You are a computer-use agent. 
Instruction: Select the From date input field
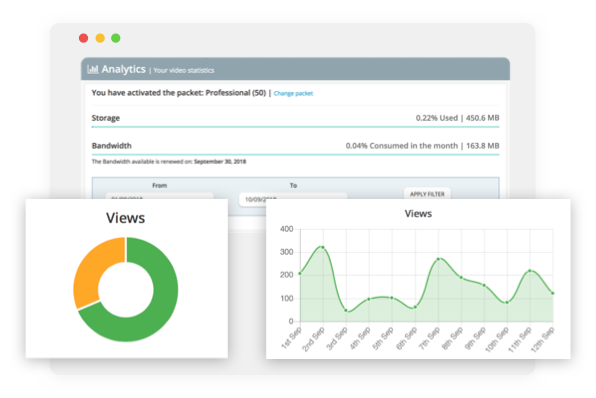click(160, 196)
